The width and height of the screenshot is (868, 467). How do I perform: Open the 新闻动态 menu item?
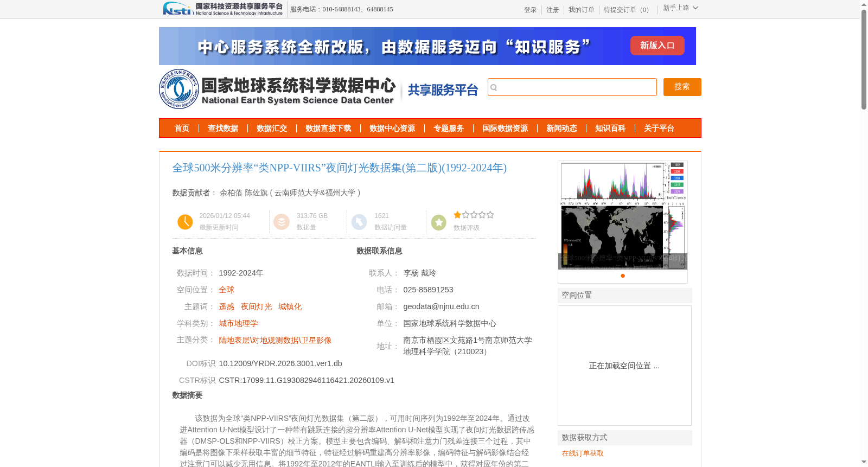(x=561, y=129)
